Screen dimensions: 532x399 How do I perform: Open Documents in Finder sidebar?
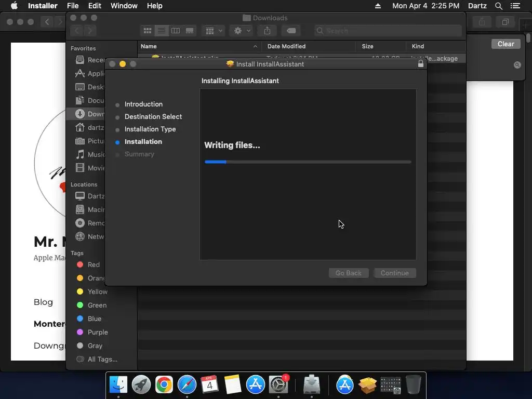[x=89, y=100]
